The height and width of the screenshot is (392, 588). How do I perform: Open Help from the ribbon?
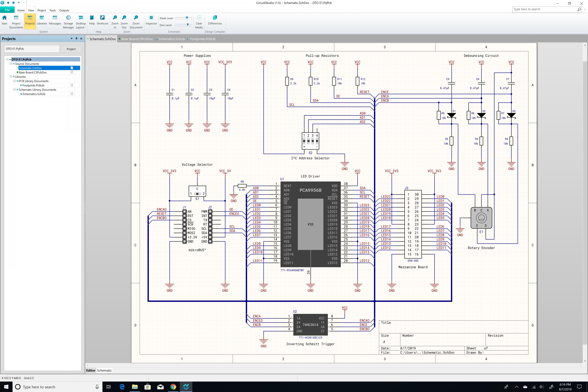(92, 20)
